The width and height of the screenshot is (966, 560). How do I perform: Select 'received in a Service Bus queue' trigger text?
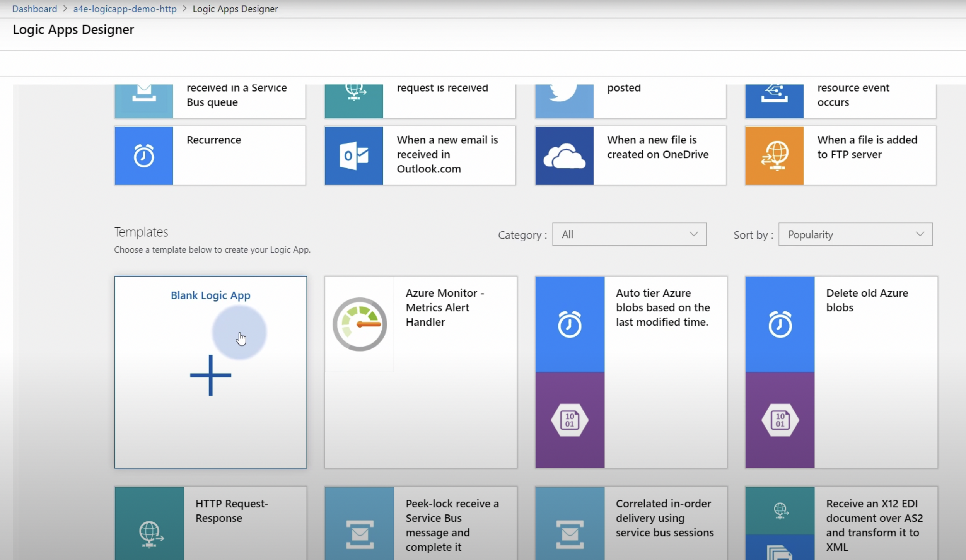237,95
